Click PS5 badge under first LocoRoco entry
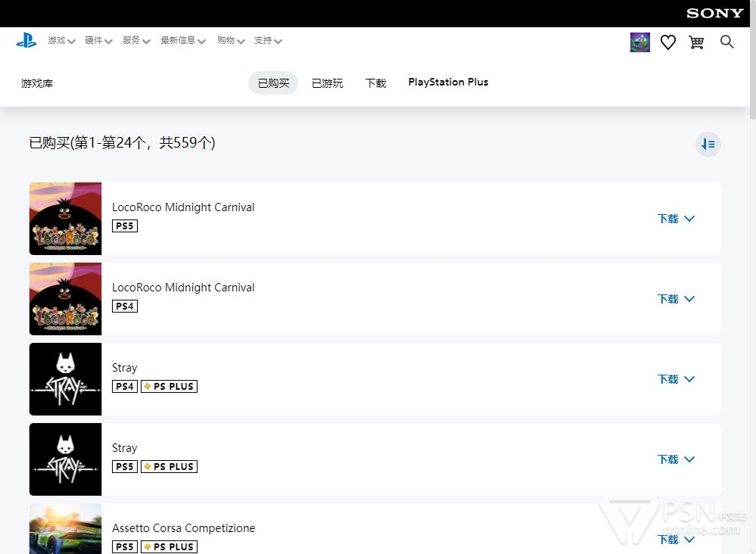756x554 pixels. click(125, 226)
